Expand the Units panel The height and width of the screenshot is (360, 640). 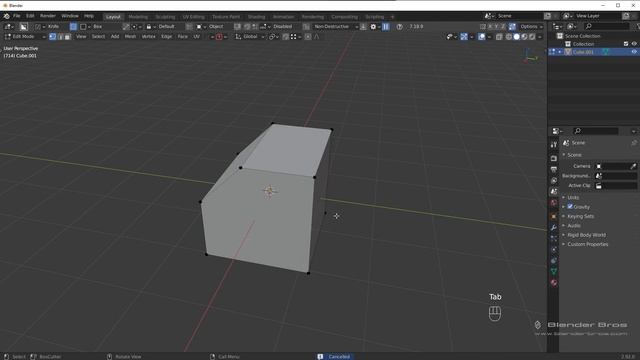point(573,198)
